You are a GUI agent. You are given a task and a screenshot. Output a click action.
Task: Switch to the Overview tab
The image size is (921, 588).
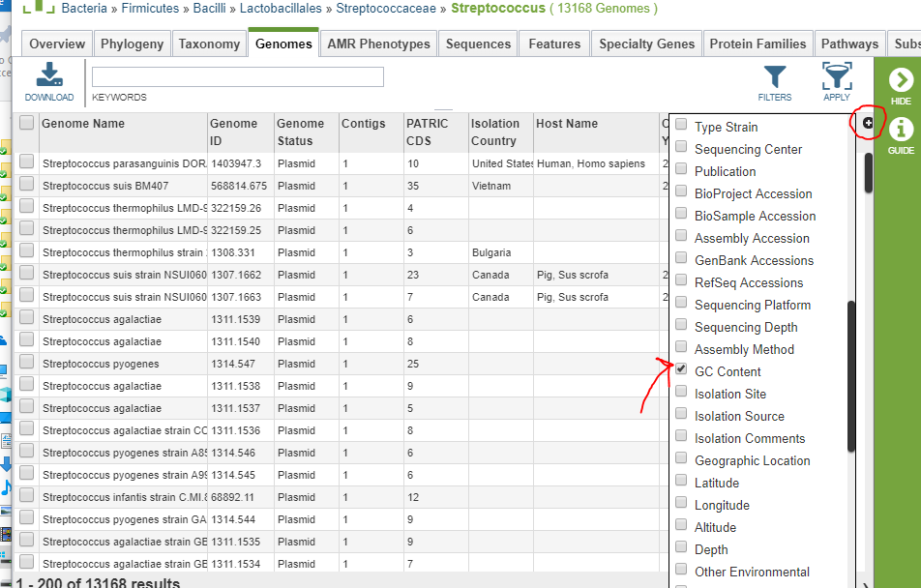coord(57,44)
